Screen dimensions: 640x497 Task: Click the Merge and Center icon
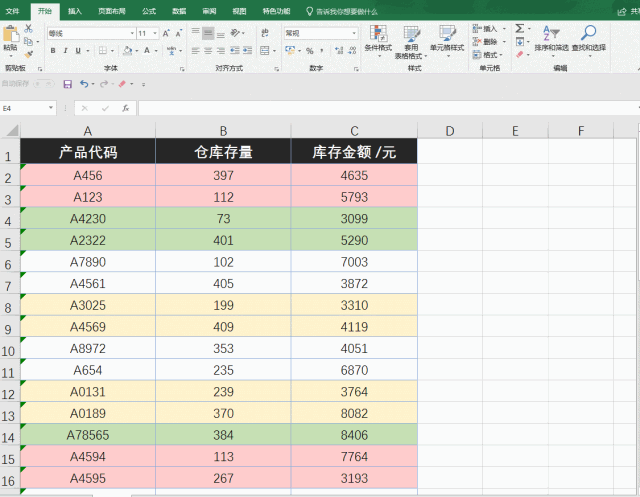(x=265, y=51)
